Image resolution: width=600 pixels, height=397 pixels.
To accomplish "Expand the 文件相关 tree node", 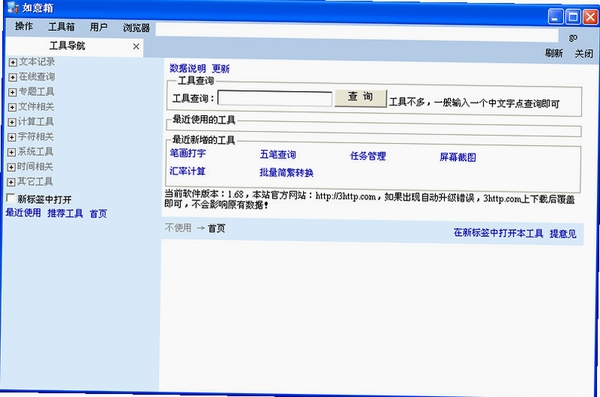I will tap(12, 107).
